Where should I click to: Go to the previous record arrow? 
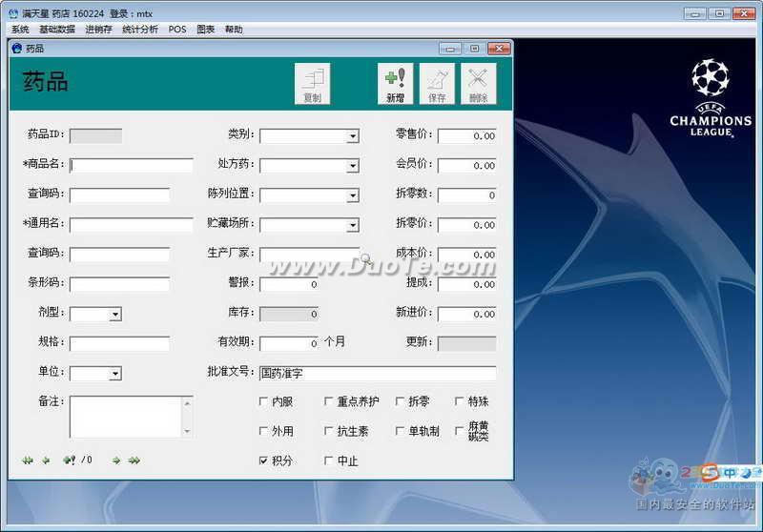pos(46,460)
